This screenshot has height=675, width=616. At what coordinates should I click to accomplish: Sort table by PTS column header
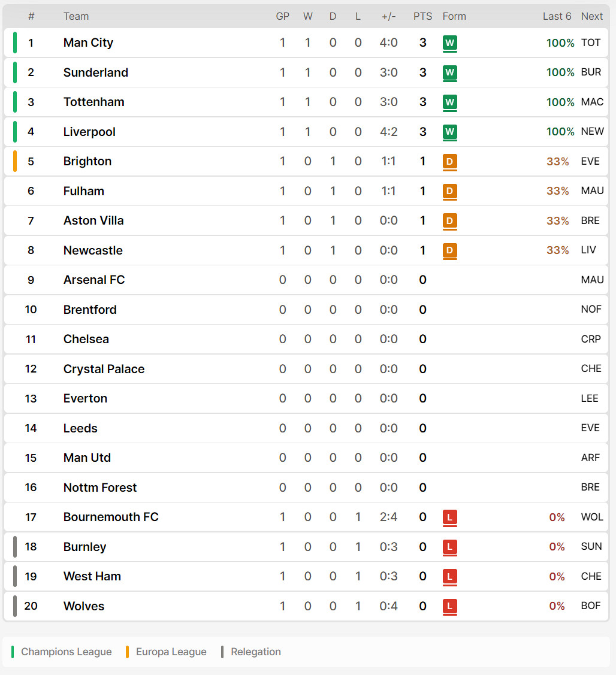click(x=422, y=16)
